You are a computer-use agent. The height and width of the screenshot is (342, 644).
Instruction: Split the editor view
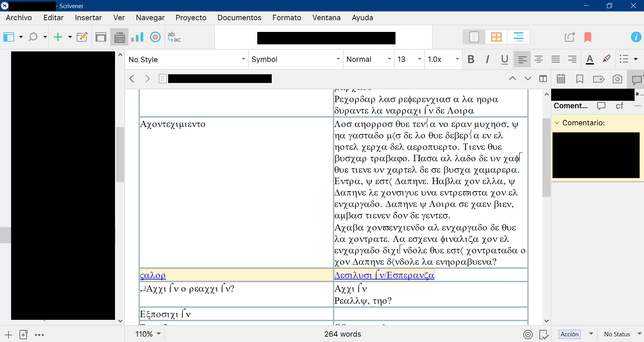pyautogui.click(x=543, y=79)
